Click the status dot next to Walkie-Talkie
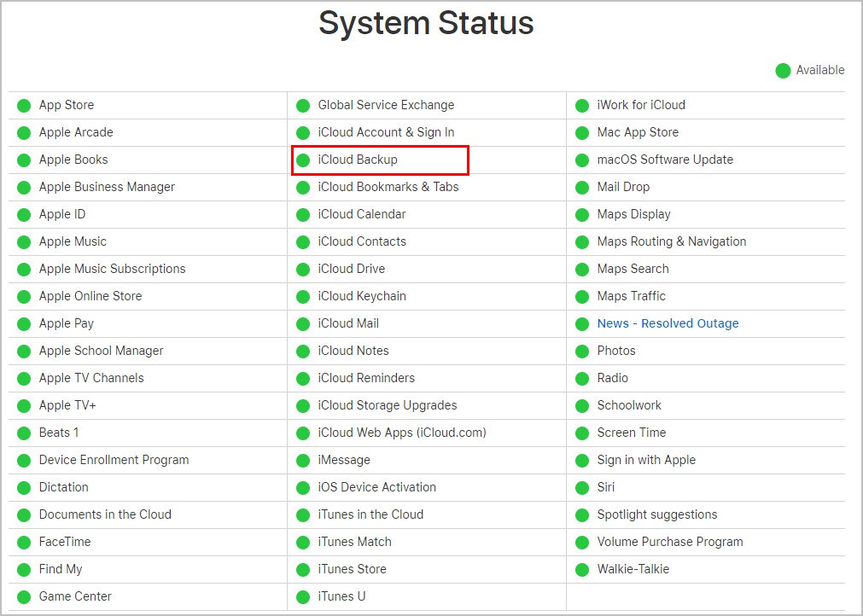 (x=582, y=570)
